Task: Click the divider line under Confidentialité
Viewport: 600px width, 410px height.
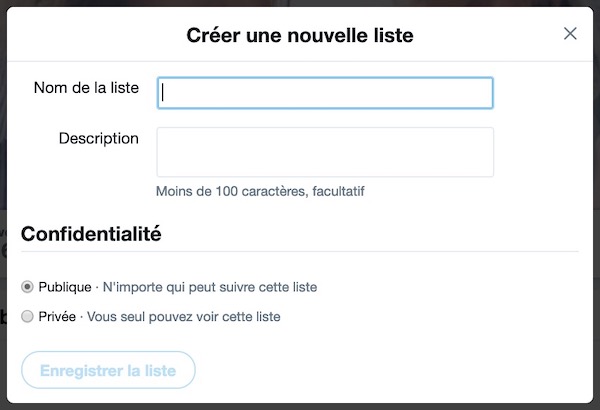Action: point(300,251)
